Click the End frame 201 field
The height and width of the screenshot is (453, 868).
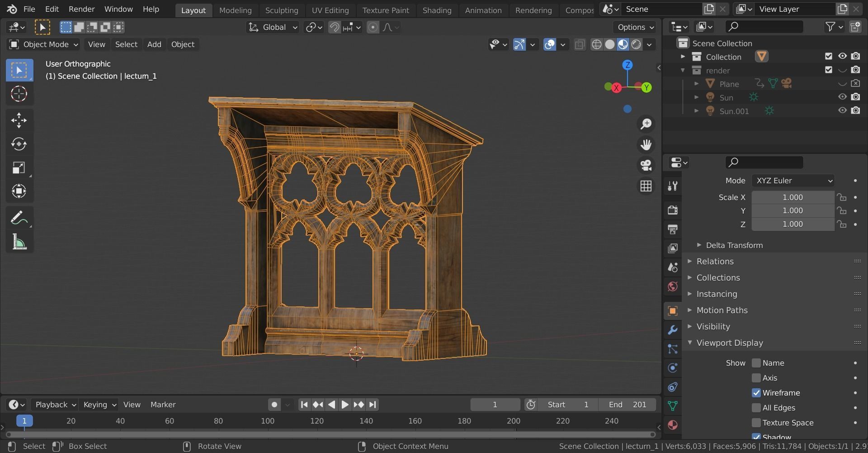pos(627,405)
